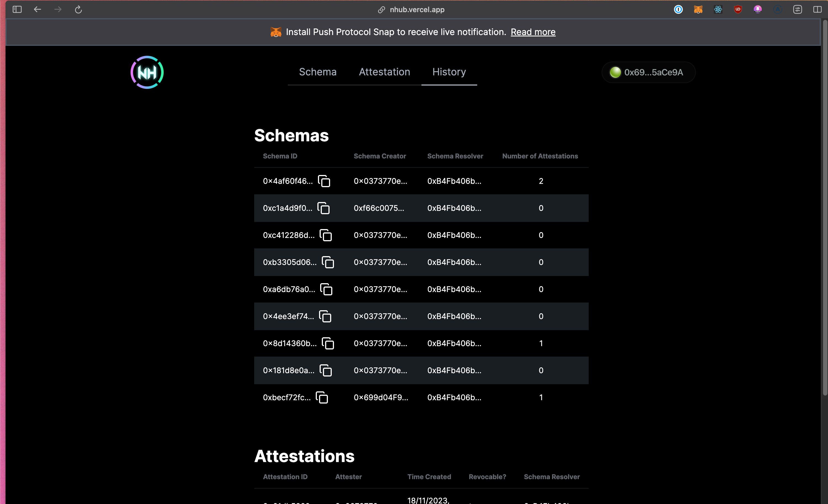Click the page vertical scrollbar

point(824,207)
